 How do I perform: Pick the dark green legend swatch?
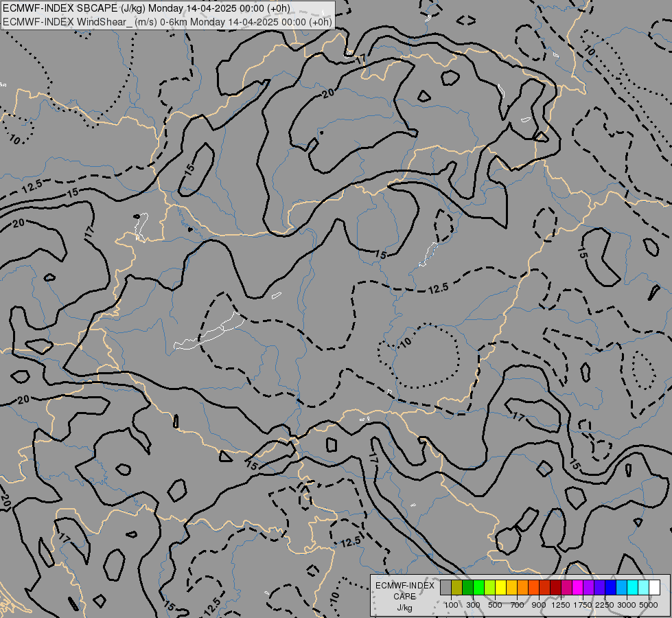point(467,587)
